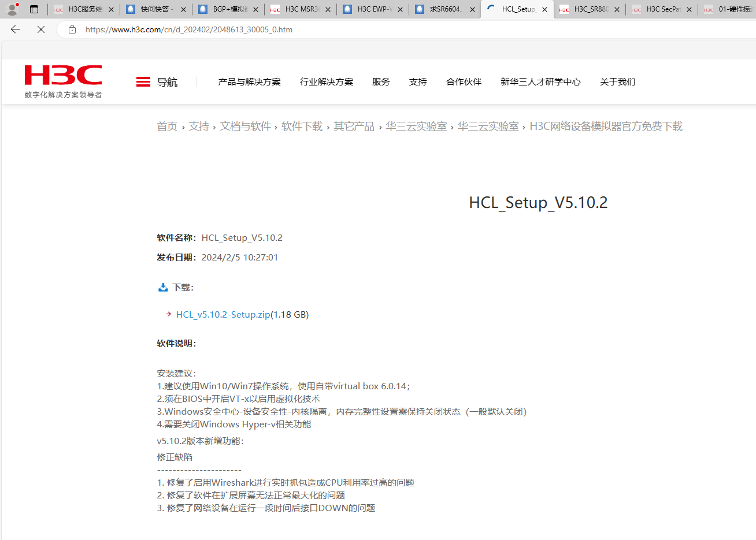Go to 软件下载 in the breadcrumb
The image size is (756, 540).
click(x=302, y=126)
